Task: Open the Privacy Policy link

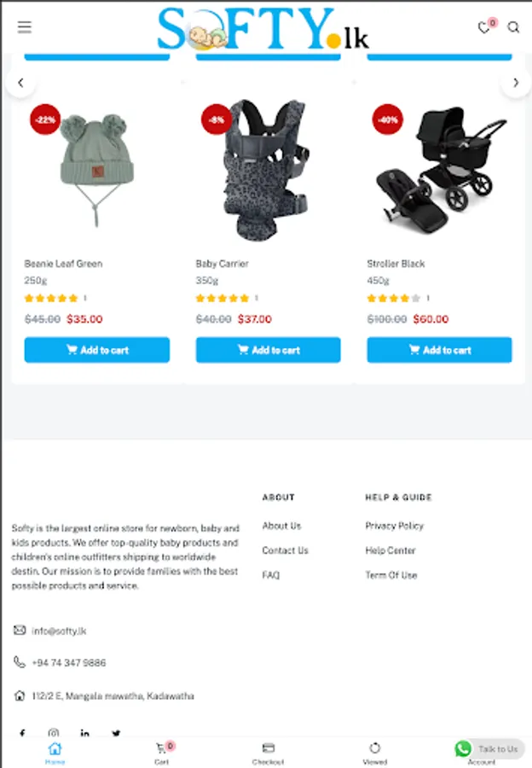Action: (395, 526)
